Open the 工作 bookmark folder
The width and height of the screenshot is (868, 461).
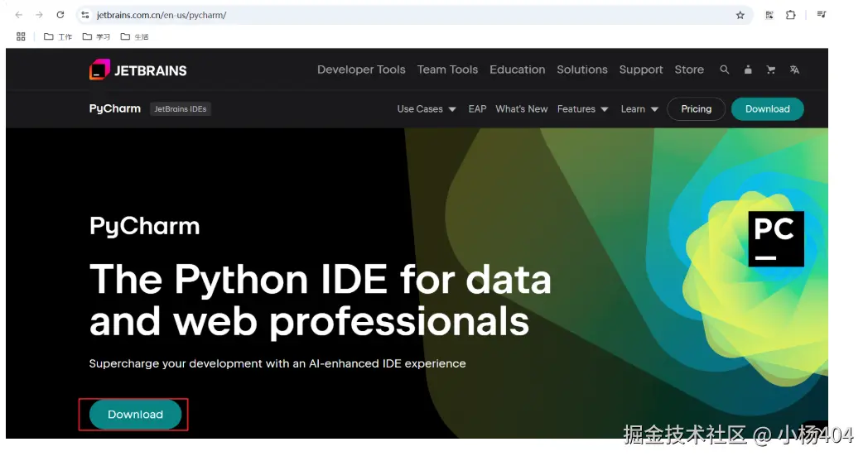pos(58,36)
